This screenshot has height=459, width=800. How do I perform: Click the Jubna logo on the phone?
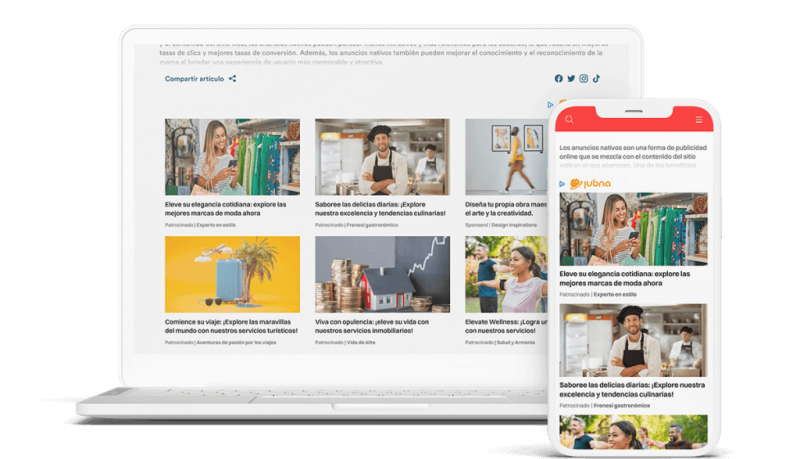pyautogui.click(x=589, y=184)
